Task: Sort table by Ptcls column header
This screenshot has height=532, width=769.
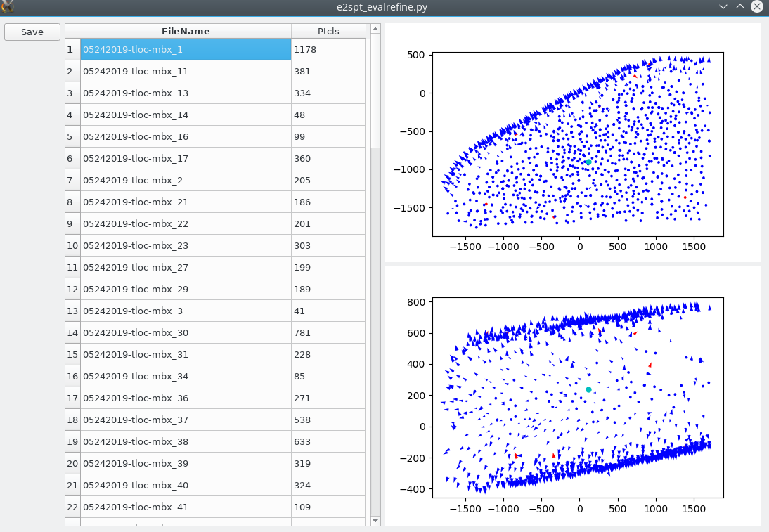Action: click(328, 31)
